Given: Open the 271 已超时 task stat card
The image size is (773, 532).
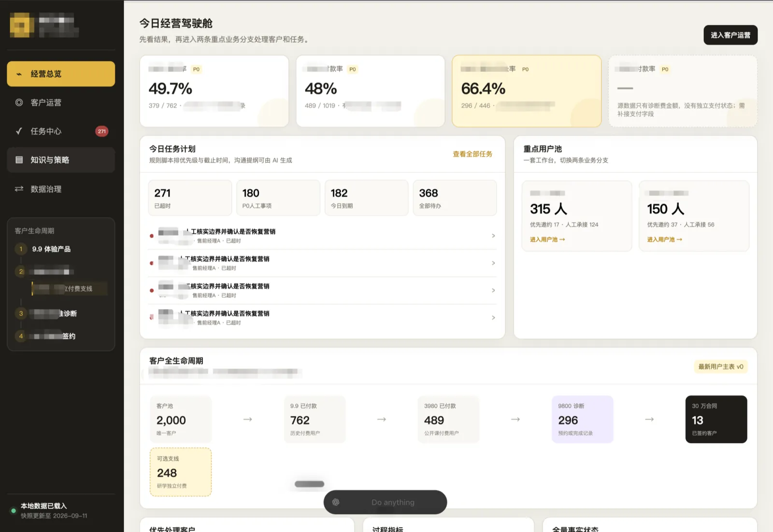Looking at the screenshot, I should (190, 198).
